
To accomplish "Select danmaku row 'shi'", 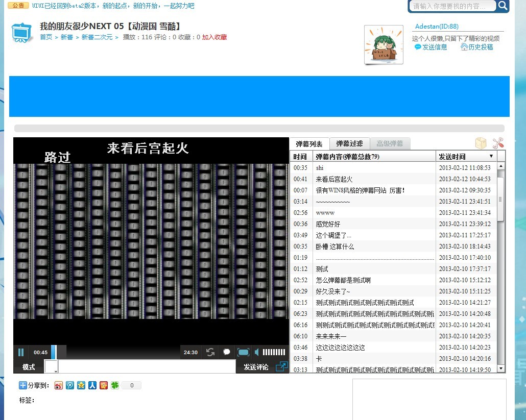I will click(x=394, y=167).
